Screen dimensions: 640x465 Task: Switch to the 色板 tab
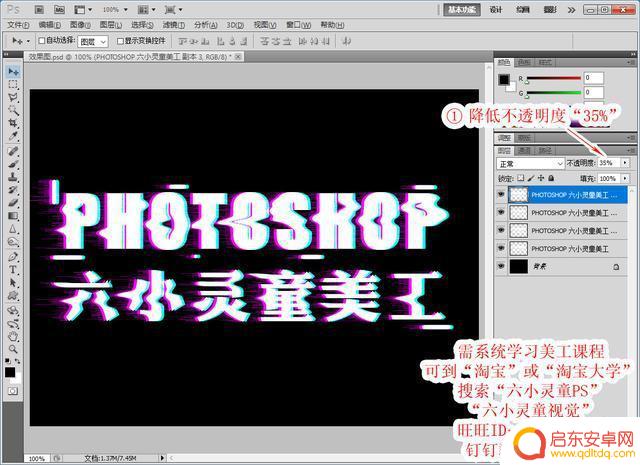coord(524,62)
